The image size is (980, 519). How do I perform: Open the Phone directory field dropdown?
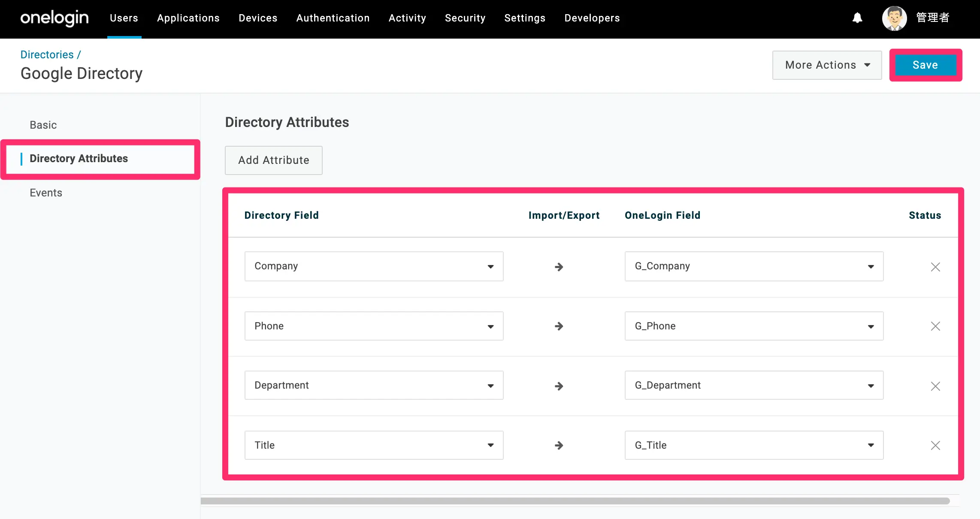(374, 326)
